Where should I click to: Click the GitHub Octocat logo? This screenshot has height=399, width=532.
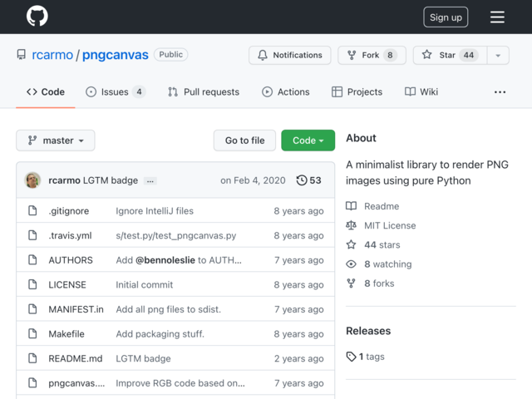pyautogui.click(x=37, y=16)
